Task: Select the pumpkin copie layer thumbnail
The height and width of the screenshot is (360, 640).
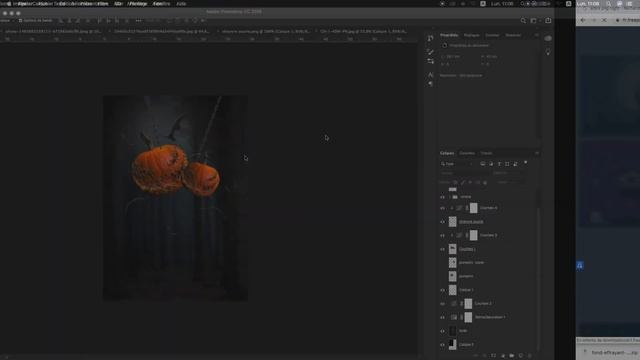Action: click(x=453, y=262)
